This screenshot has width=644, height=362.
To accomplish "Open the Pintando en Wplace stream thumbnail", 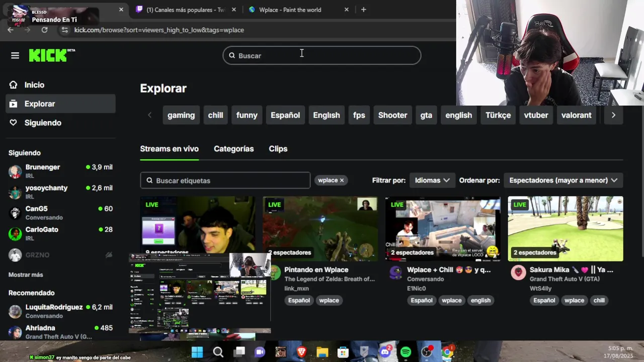I will [x=320, y=229].
